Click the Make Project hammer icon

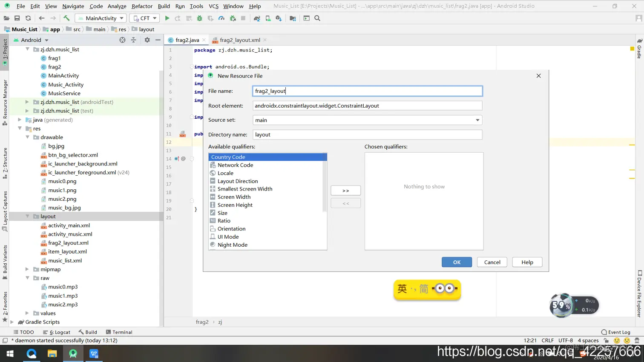pyautogui.click(x=66, y=18)
